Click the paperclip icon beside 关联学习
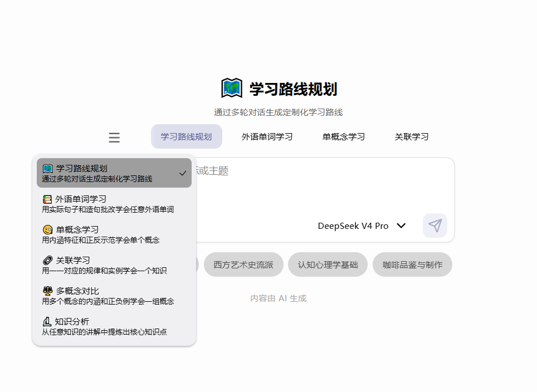 (x=47, y=261)
